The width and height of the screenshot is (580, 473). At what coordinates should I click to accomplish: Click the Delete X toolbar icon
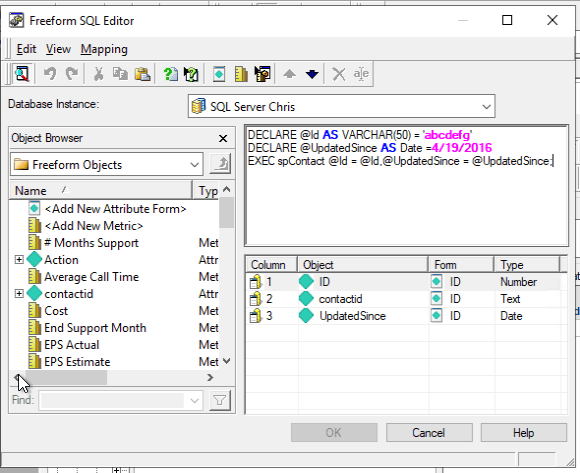(338, 74)
